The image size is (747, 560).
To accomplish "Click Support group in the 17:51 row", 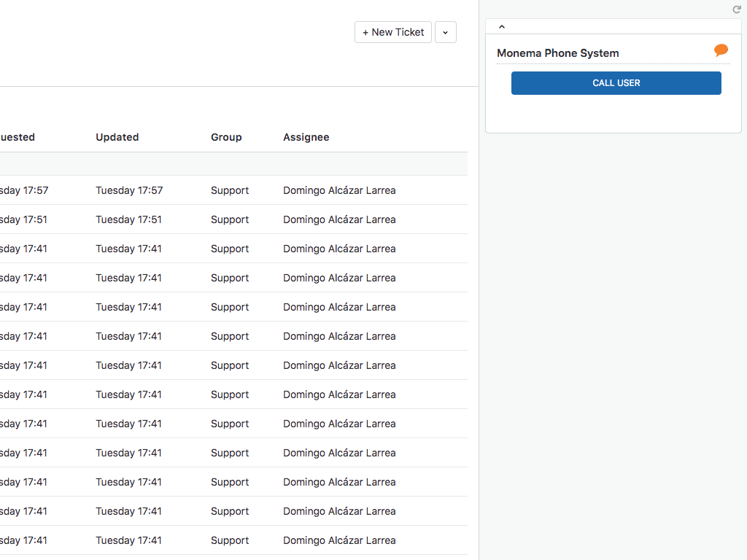I will 230,219.
